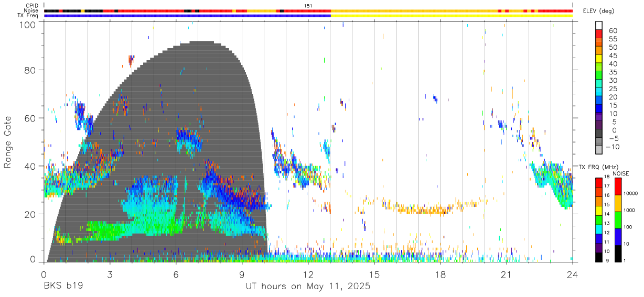Click the y-axis tick label '60'
Image resolution: width=644 pixels, height=297 pixels.
[30, 118]
